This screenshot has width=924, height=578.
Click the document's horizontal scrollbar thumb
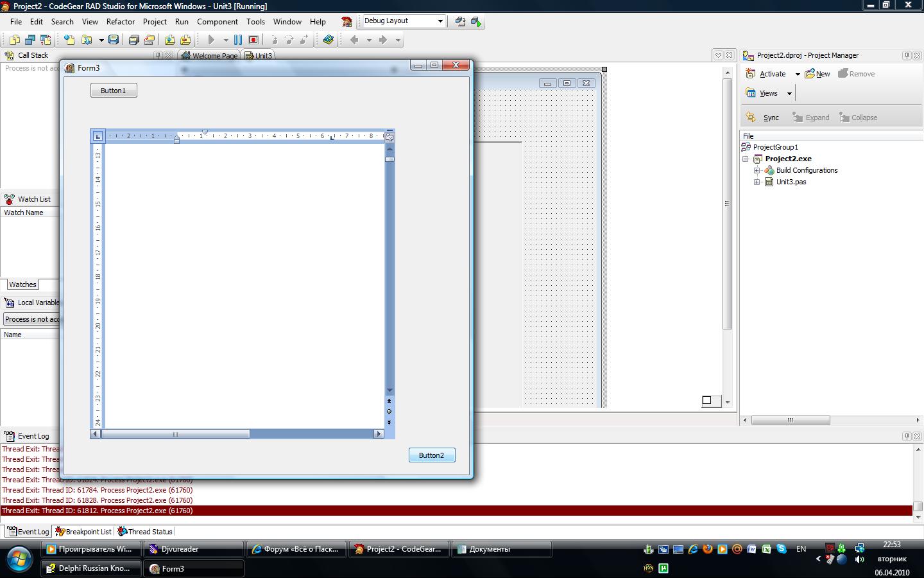tap(175, 434)
